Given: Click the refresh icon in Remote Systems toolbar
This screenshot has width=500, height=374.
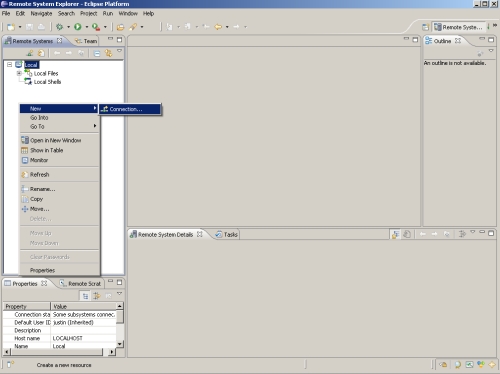Looking at the screenshot, I should [x=41, y=53].
